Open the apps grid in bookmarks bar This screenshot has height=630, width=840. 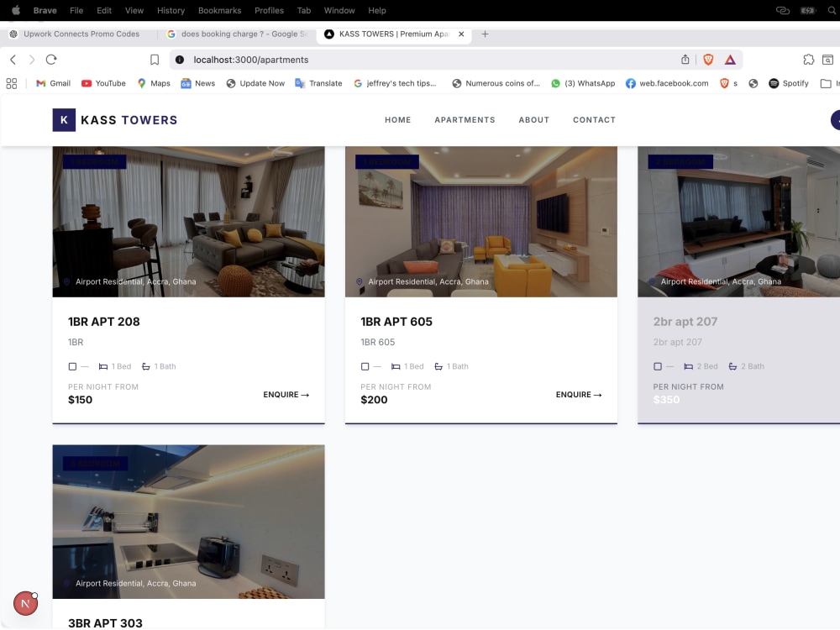coord(11,83)
